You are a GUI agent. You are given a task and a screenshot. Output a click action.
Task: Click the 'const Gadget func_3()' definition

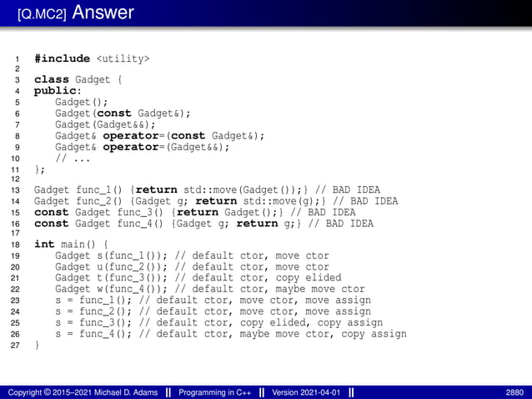point(195,212)
